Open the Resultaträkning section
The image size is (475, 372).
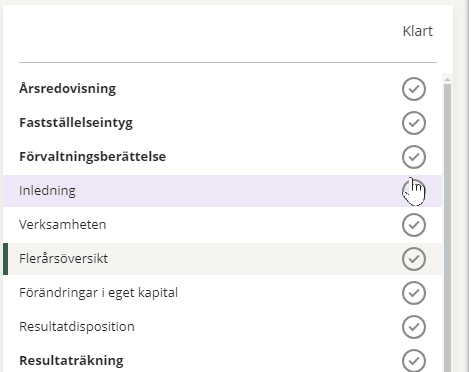71,361
